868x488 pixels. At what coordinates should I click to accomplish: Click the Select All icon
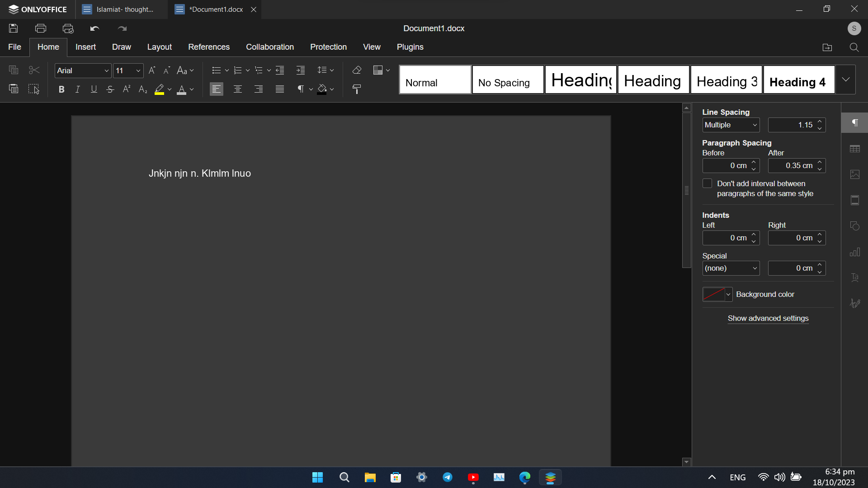[34, 89]
